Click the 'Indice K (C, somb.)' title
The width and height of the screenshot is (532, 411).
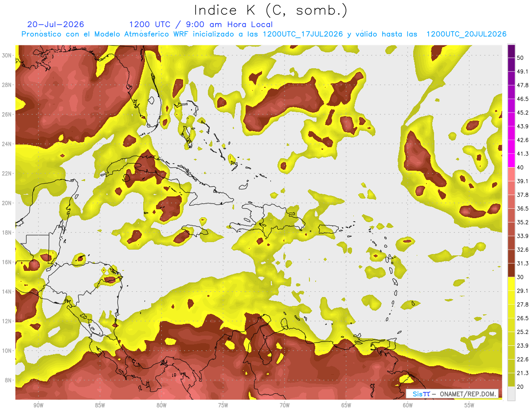click(271, 10)
